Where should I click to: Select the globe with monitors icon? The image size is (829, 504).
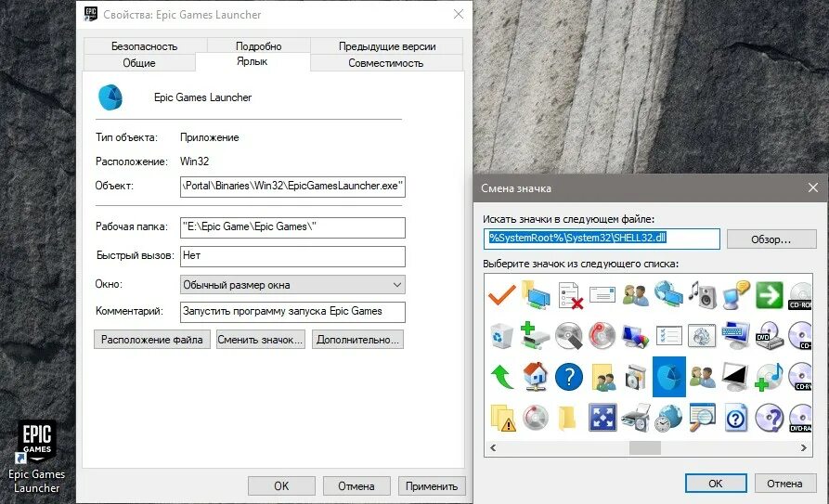(668, 293)
